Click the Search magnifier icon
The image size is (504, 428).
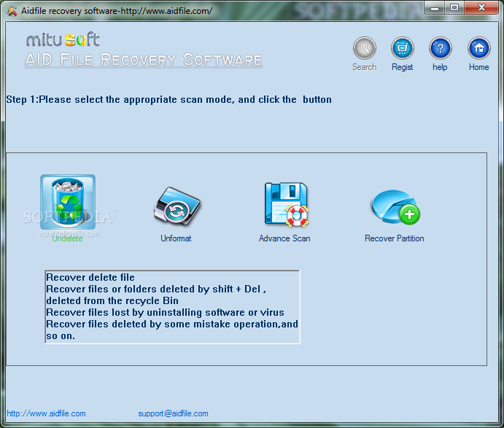(x=364, y=48)
